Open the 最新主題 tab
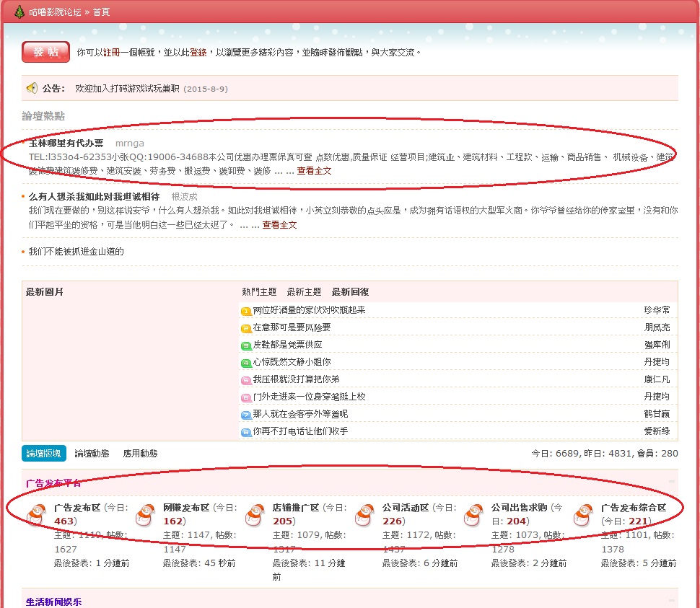The width and height of the screenshot is (700, 608). (304, 292)
